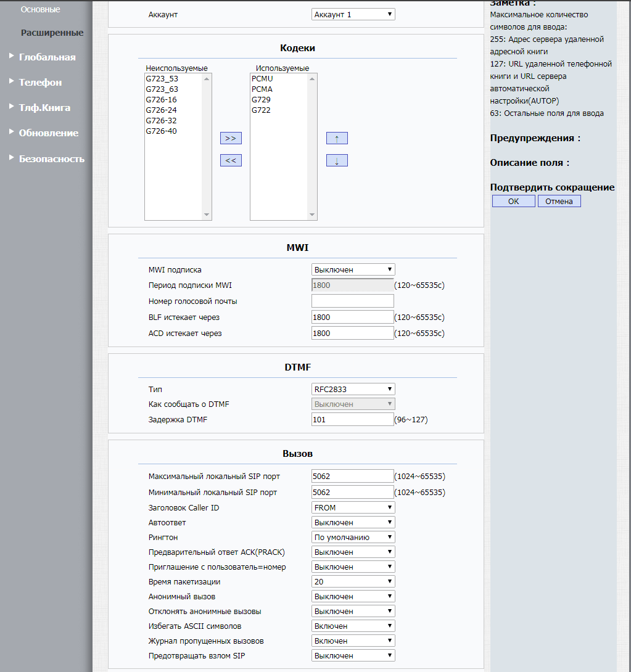The height and width of the screenshot is (672, 631).
Task: Move selected codec down with arrow button
Action: tap(337, 160)
